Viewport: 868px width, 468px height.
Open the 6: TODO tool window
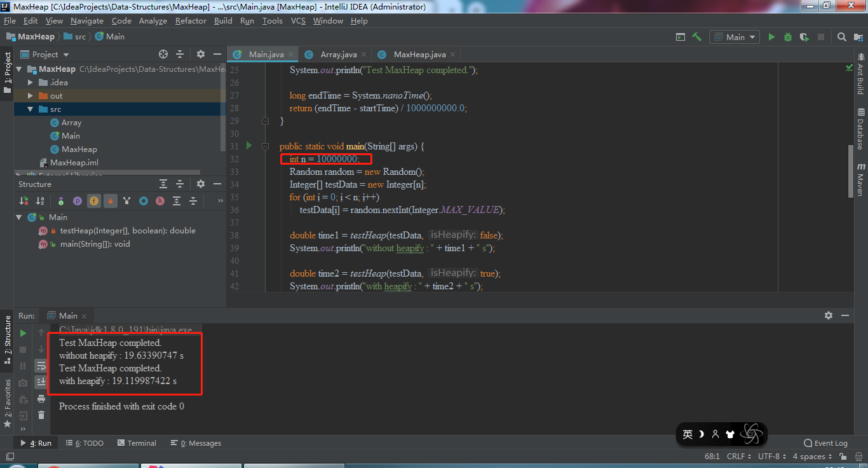[85, 443]
